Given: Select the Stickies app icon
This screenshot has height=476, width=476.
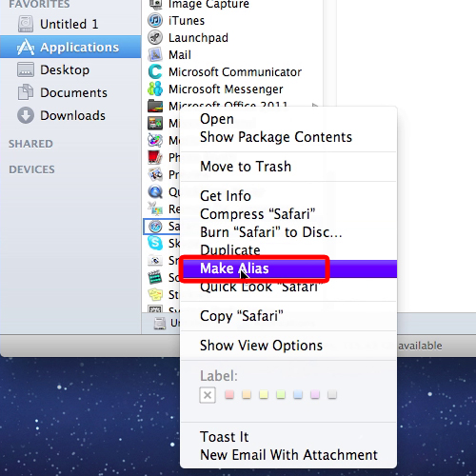Looking at the screenshot, I should [x=155, y=295].
